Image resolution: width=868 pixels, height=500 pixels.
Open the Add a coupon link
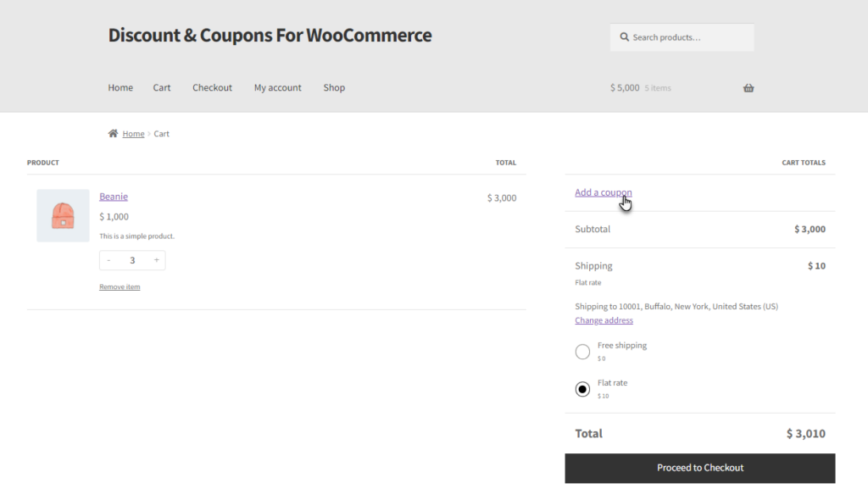pos(603,192)
